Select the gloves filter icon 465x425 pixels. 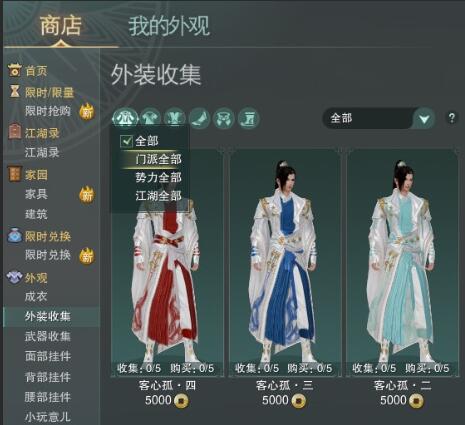point(224,119)
